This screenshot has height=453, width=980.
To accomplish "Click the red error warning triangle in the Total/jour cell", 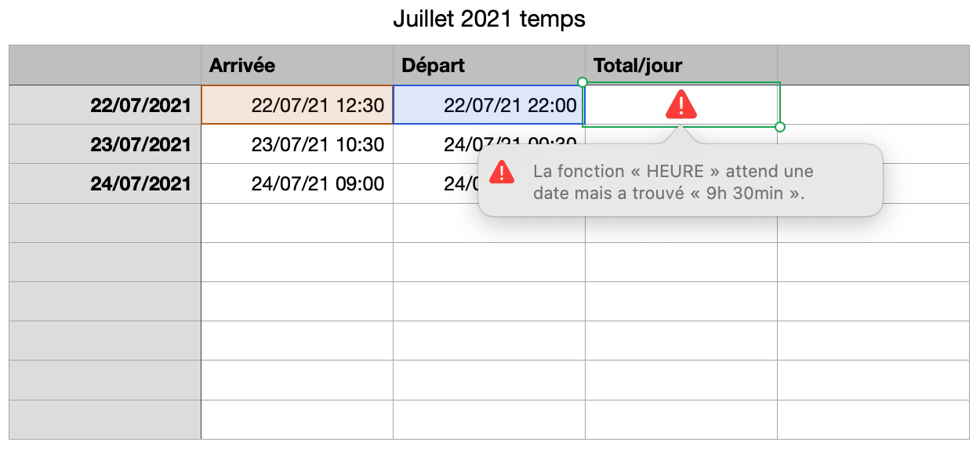I will 681,104.
